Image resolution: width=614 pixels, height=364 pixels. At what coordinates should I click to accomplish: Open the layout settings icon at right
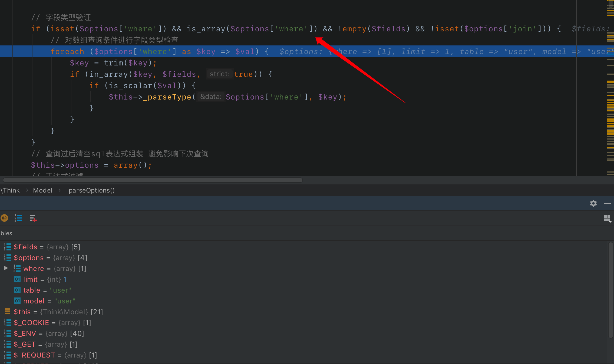tap(607, 219)
